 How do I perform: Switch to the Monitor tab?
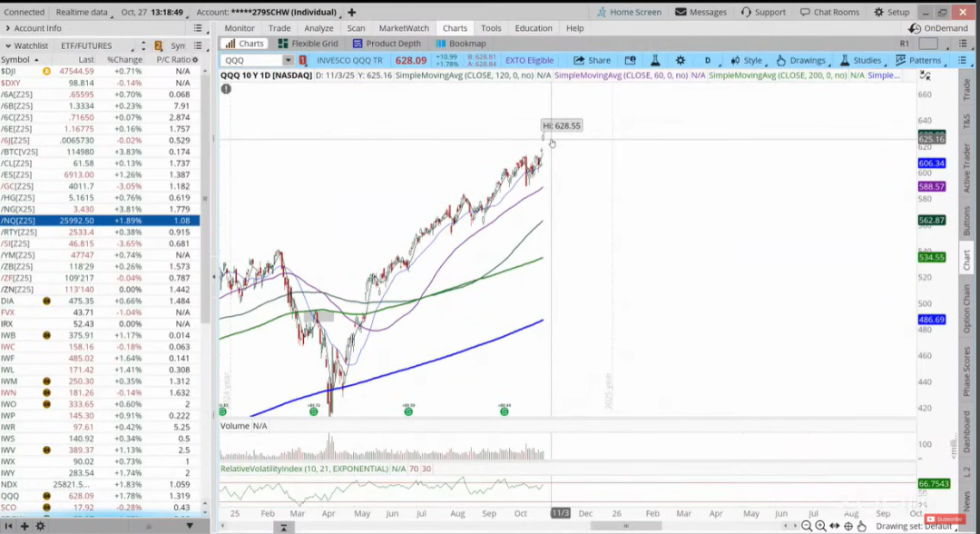(x=240, y=28)
